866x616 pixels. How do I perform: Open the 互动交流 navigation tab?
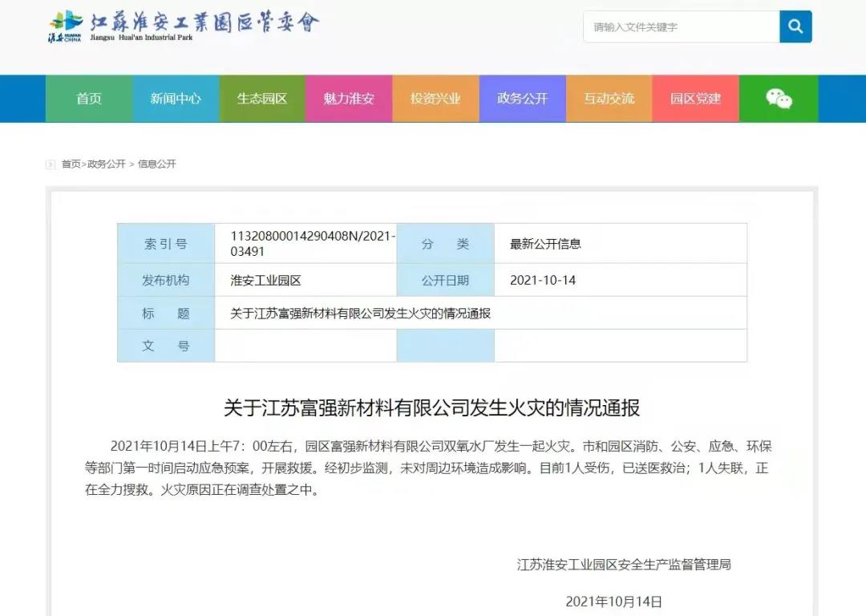pos(609,99)
